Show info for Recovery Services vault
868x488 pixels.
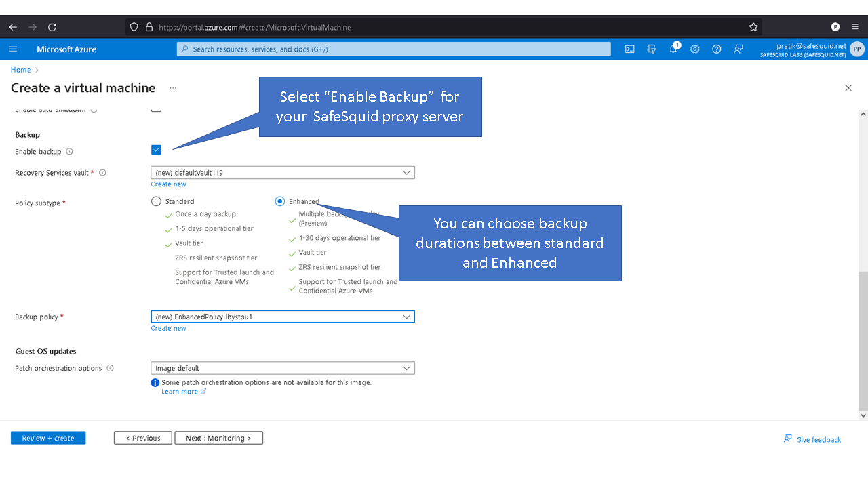click(103, 173)
